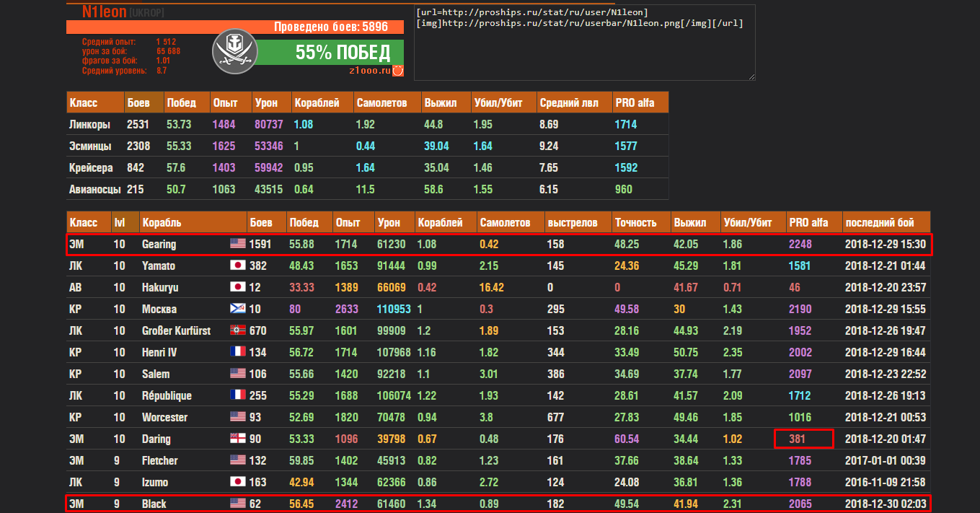
Task: Sort the ships table by Точность column
Action: coord(640,222)
